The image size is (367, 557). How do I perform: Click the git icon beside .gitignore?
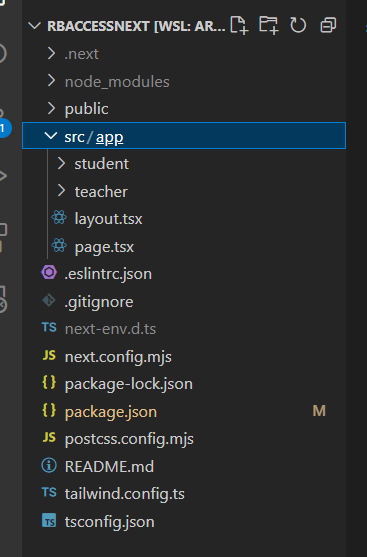click(x=49, y=301)
